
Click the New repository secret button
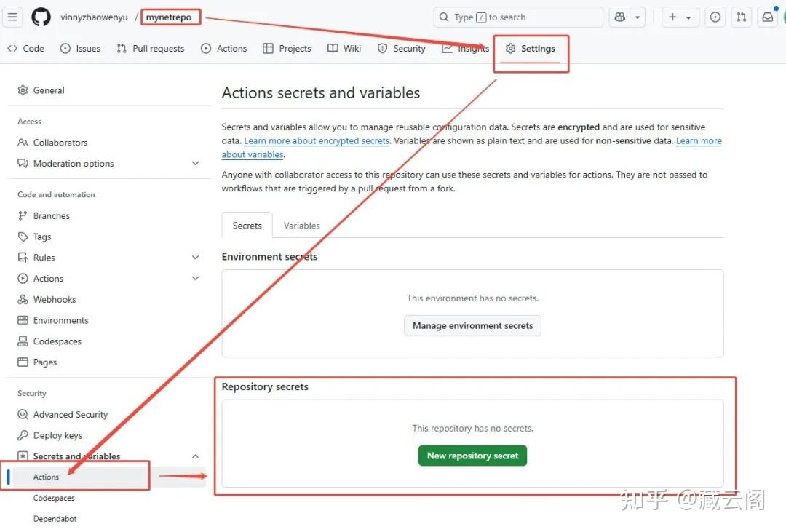click(472, 456)
